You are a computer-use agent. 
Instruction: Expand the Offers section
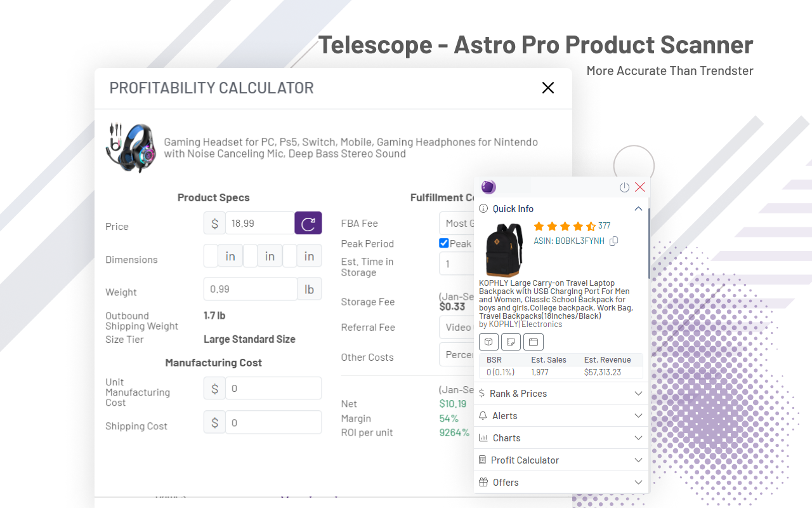(x=638, y=482)
